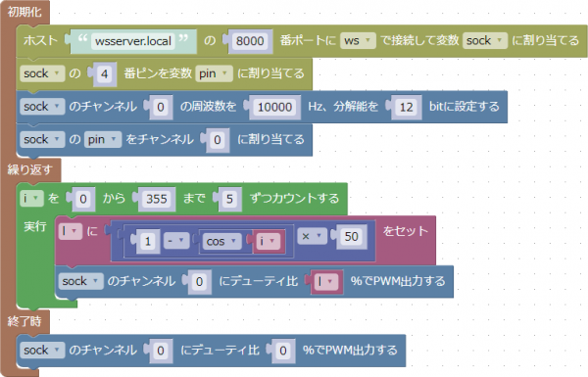Screen dimensions: 588x377
Task: Open the l variable dropdown in set block
Action: pyautogui.click(x=71, y=232)
